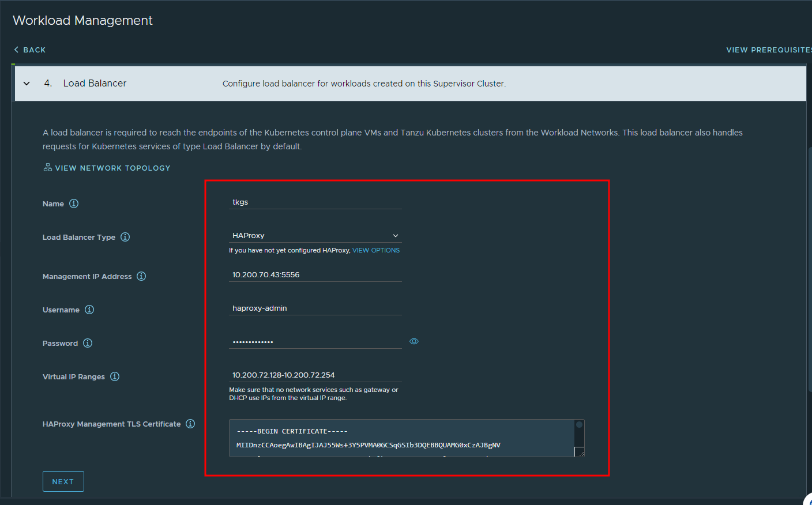This screenshot has height=505, width=812.
Task: Click the NEXT button
Action: tap(63, 481)
